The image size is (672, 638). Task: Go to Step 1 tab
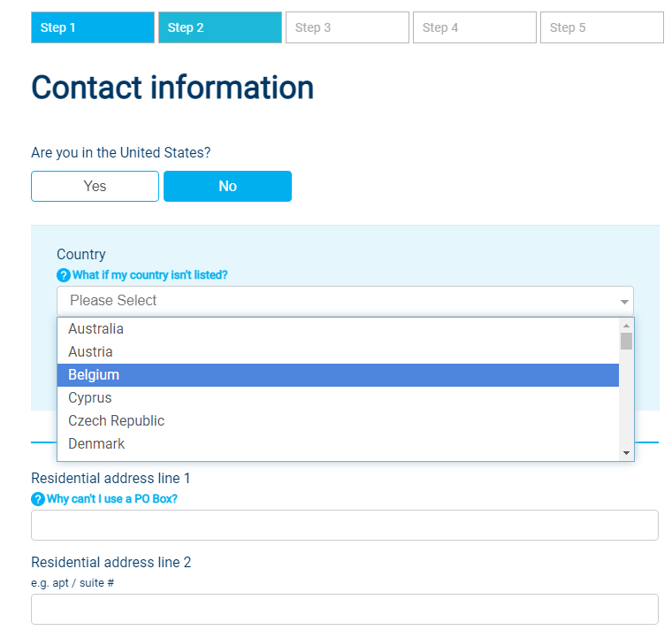(x=92, y=27)
